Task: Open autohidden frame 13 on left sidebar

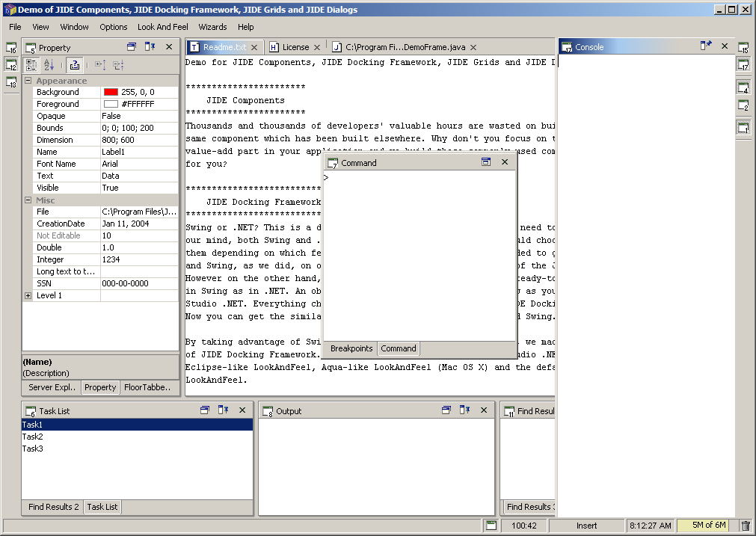Action: [11, 82]
